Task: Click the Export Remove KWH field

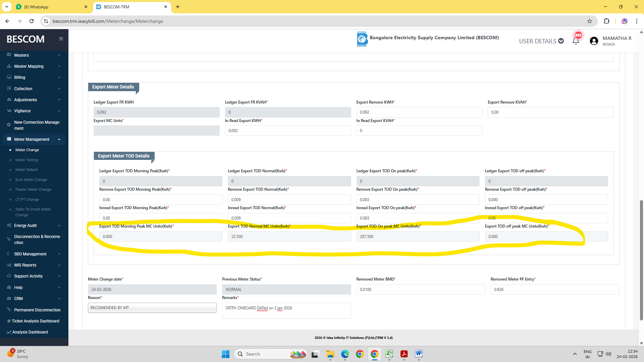Action: 419,112
